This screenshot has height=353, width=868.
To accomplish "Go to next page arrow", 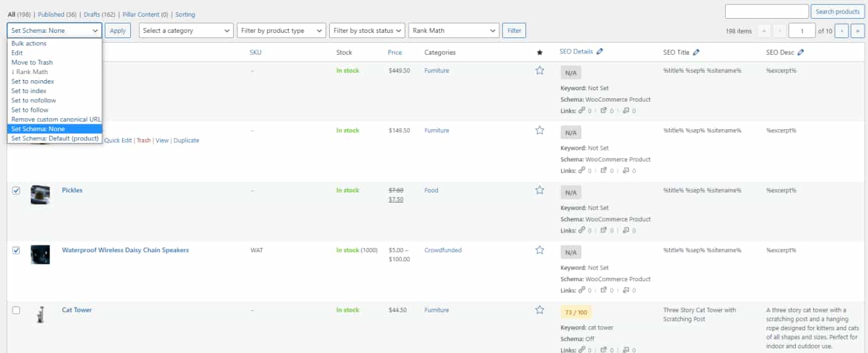I will click(841, 31).
